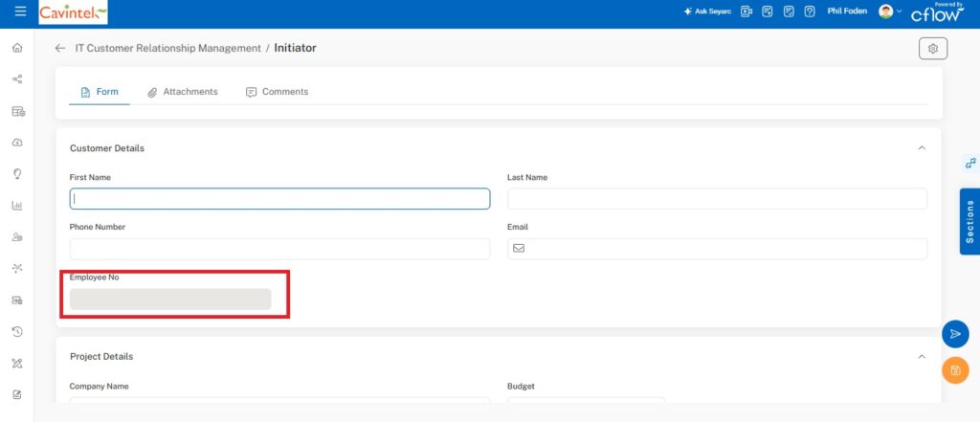This screenshot has width=980, height=422.
Task: Switch to the Attachments tab
Action: 183,92
